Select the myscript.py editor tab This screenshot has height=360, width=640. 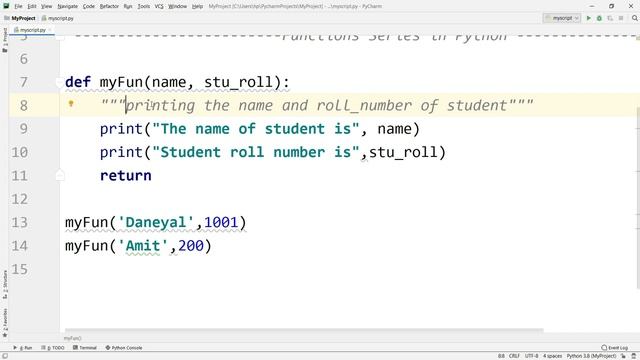tap(32, 30)
